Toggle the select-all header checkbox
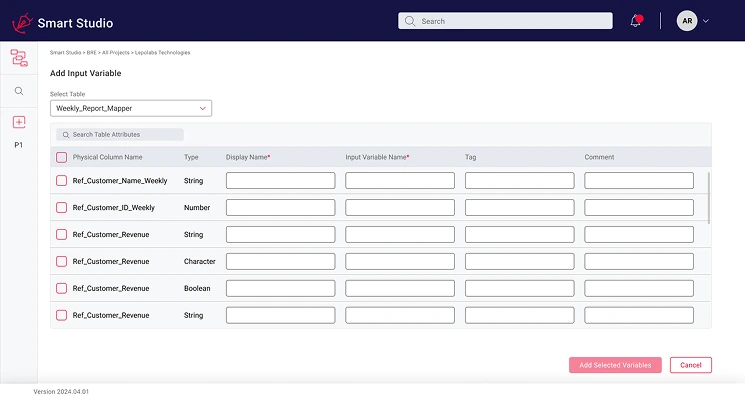The width and height of the screenshot is (745, 400). pyautogui.click(x=62, y=157)
